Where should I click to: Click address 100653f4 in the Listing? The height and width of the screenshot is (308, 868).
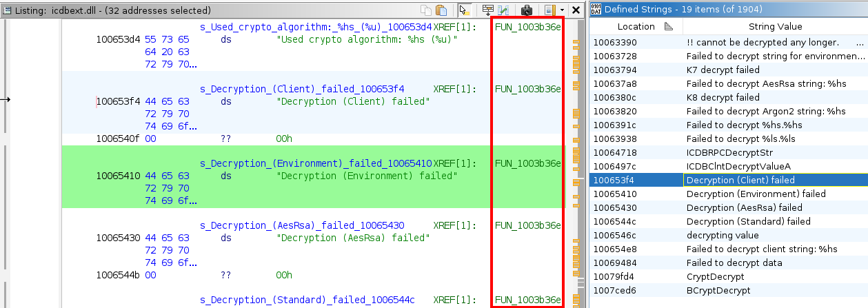point(118,101)
